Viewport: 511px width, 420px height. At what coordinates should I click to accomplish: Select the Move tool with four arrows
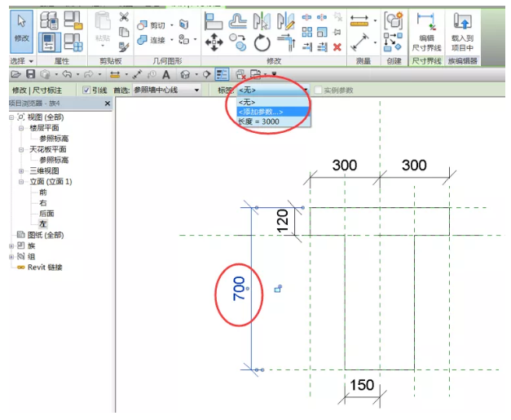pyautogui.click(x=214, y=42)
